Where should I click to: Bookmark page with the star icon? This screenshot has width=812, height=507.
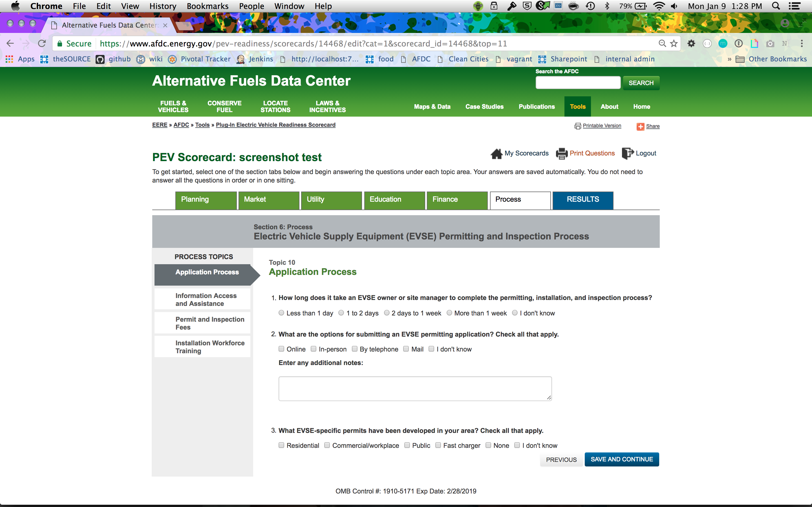[674, 44]
